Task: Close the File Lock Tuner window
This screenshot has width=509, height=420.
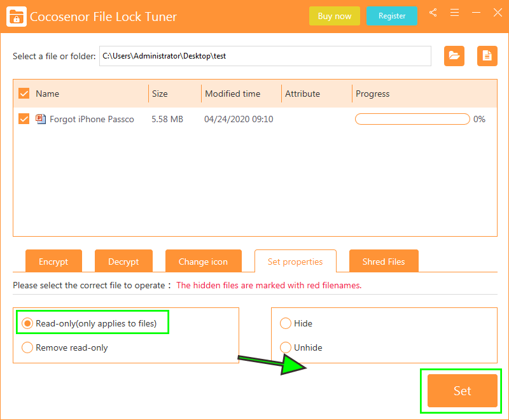Action: pos(498,13)
